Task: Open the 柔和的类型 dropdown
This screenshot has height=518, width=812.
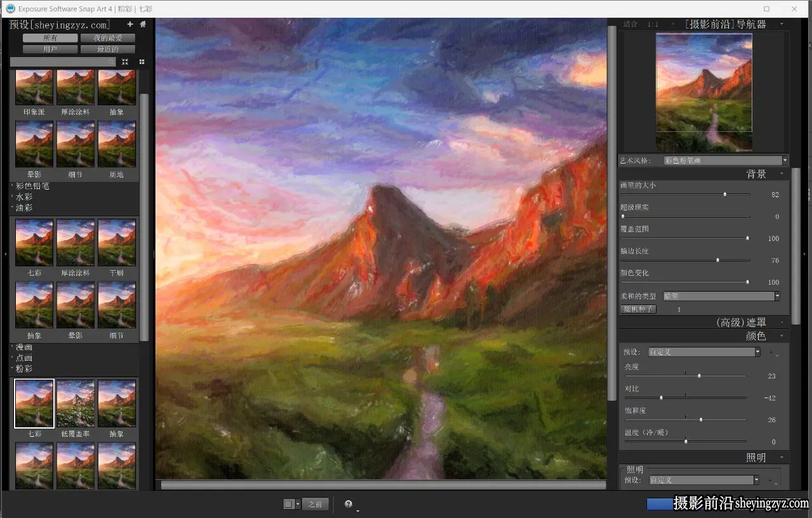Action: coord(721,296)
